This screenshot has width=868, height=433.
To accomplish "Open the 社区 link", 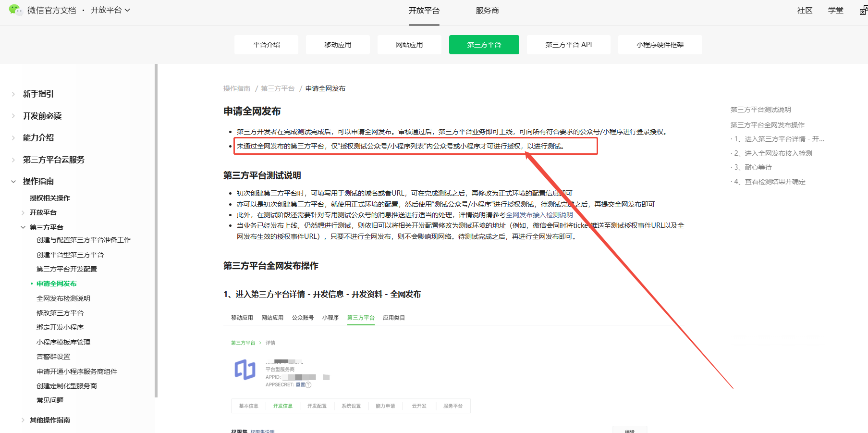I will (805, 10).
